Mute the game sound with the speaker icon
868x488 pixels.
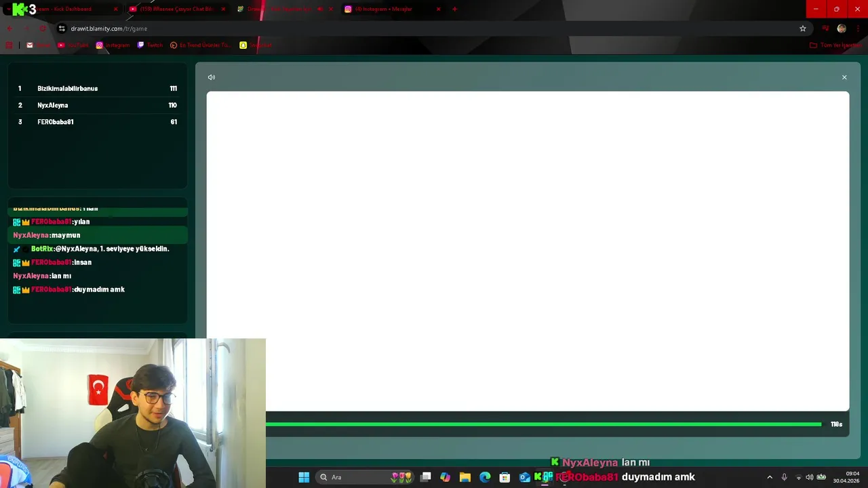212,77
